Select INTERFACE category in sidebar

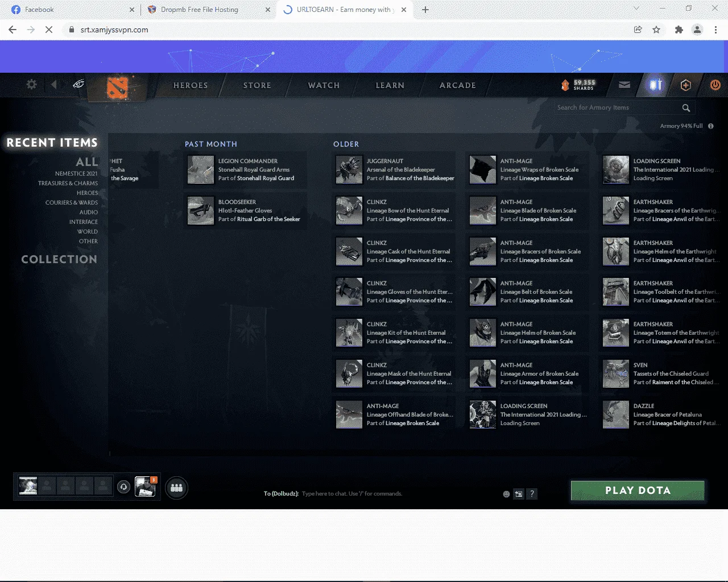pyautogui.click(x=84, y=222)
